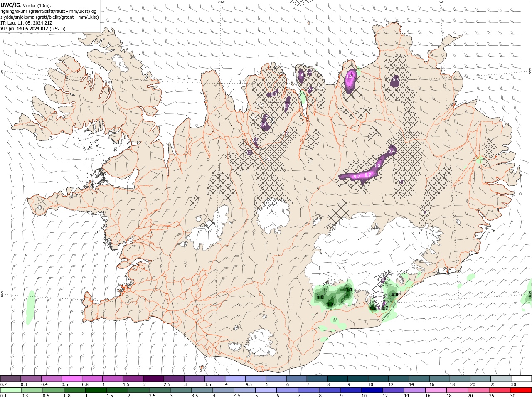Click the light pink 16 swatch in the bottom legend row
Image resolution: width=532 pixels, height=399 pixels.
coord(436,390)
